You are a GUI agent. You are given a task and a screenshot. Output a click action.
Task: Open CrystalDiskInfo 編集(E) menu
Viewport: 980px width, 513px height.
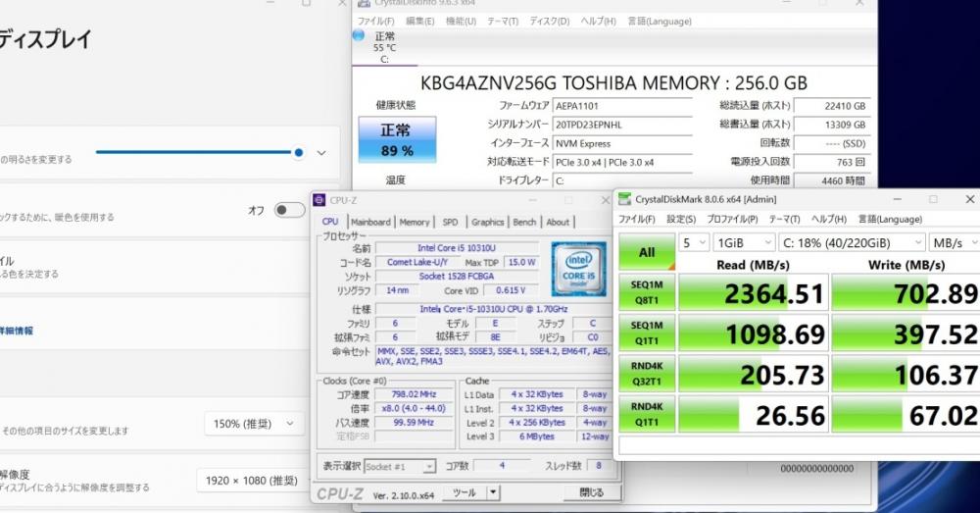(x=420, y=22)
